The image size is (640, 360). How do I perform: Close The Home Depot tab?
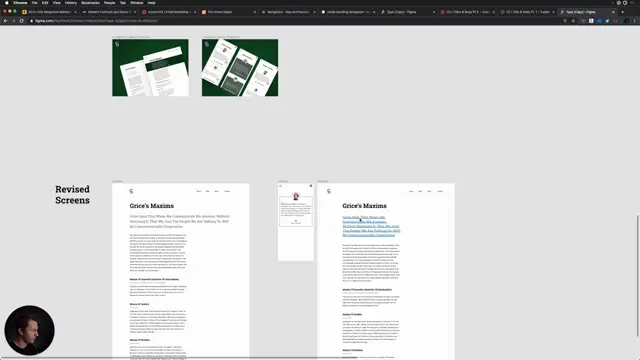point(255,12)
